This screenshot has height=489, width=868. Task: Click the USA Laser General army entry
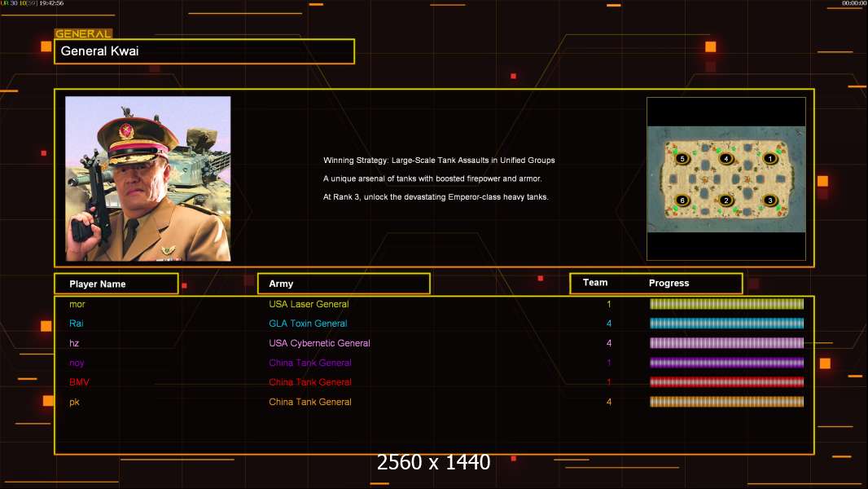309,304
